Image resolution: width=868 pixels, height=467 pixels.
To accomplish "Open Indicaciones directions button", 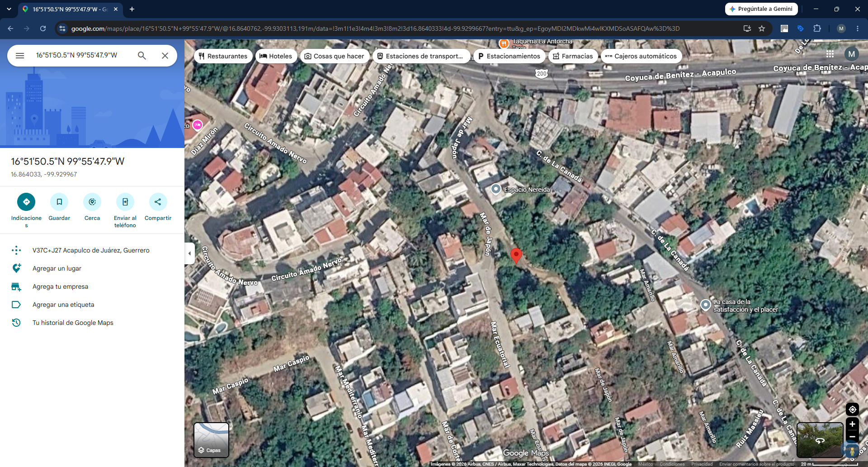I will point(26,210).
